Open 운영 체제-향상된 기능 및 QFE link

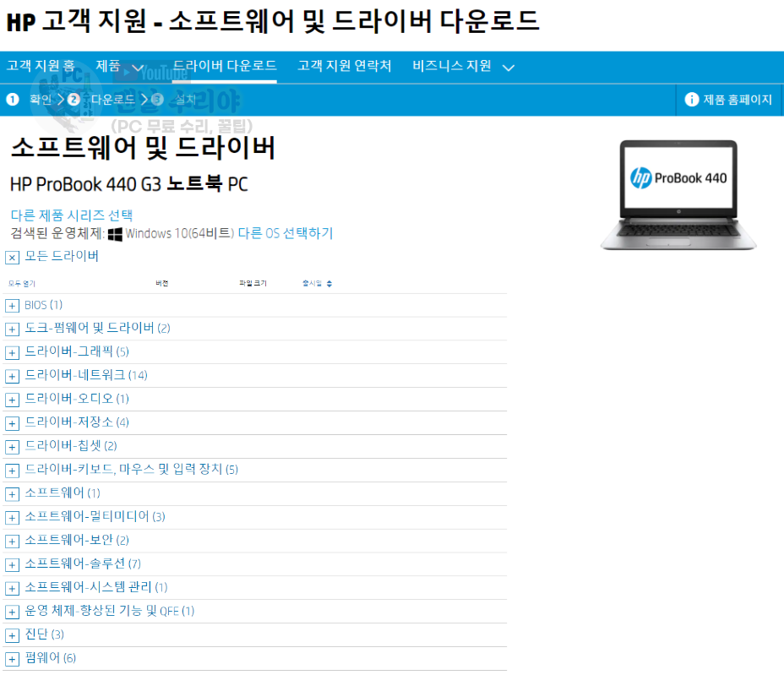pos(110,611)
